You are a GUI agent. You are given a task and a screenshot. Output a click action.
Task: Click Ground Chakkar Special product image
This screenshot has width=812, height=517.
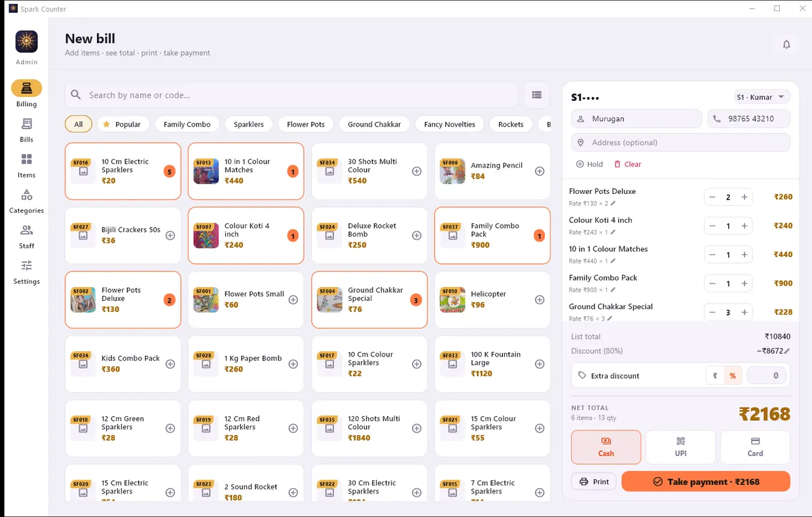point(329,299)
